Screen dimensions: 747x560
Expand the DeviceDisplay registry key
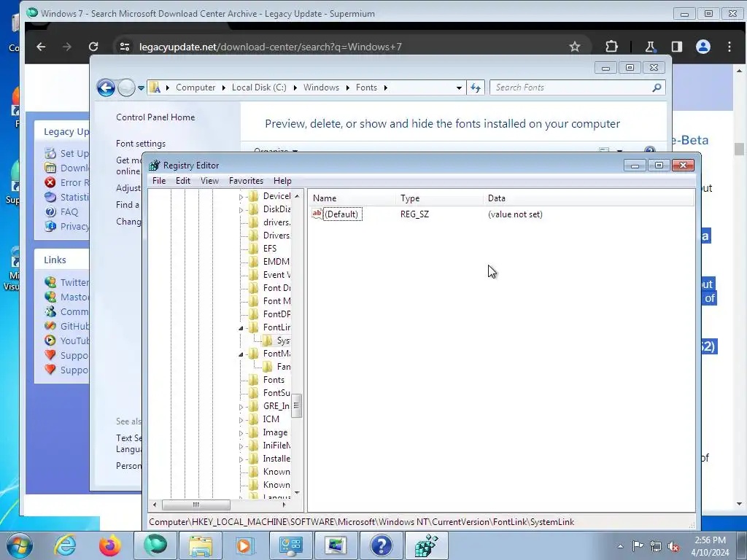[x=241, y=197]
